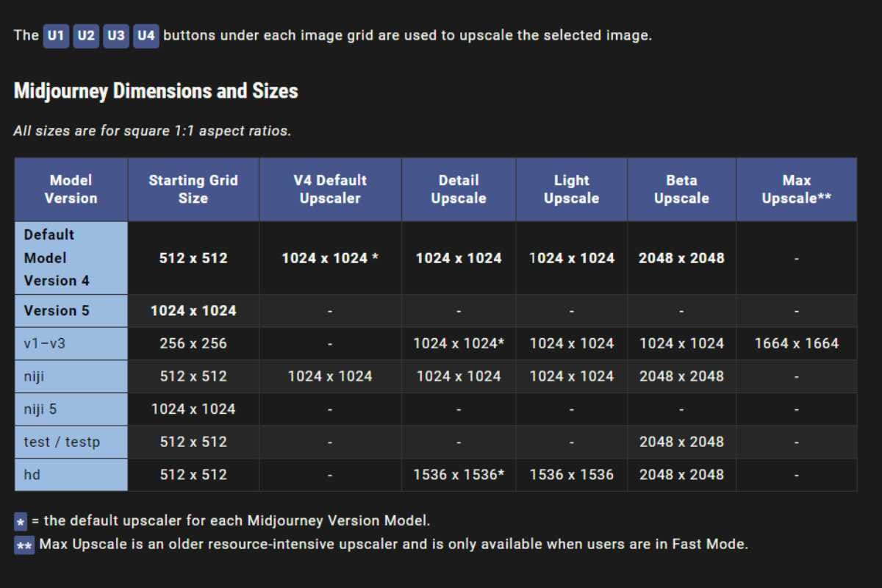Screen dimensions: 882x588
Task: Click the Max Upscale column header
Action: (797, 189)
